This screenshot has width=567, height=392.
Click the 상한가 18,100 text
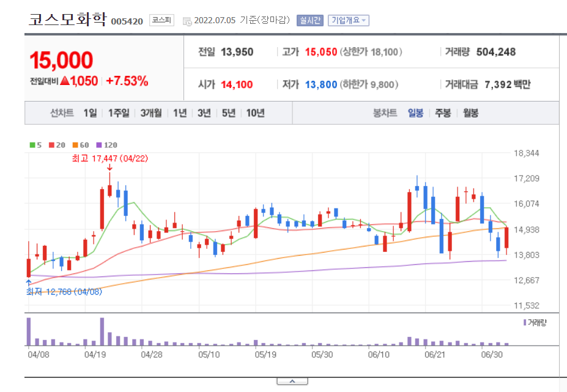tap(371, 52)
